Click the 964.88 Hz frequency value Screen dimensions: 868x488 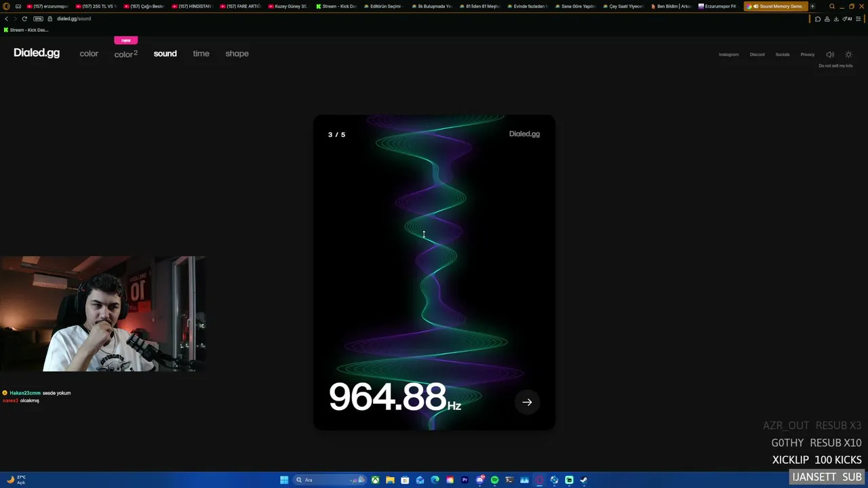point(395,396)
